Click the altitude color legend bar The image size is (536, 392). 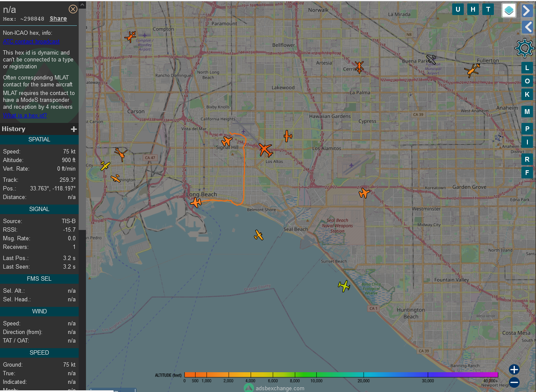(341, 375)
